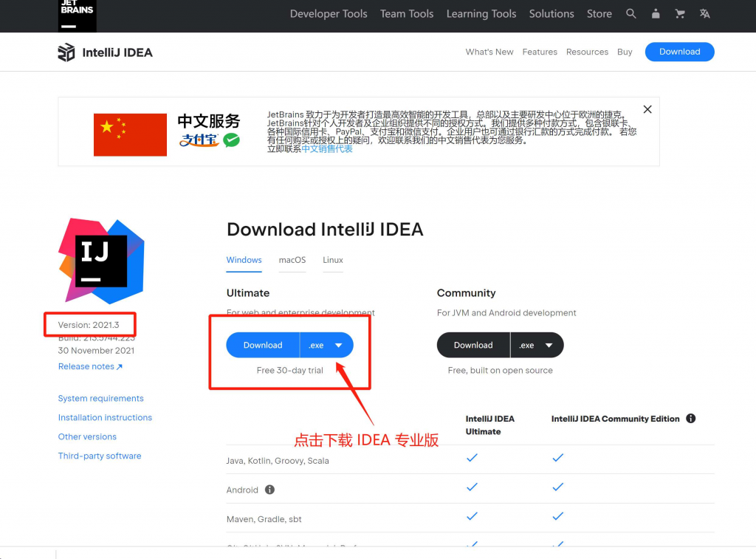Click the 中文销售代表 link
Screen dimensions: 756x559
click(327, 148)
